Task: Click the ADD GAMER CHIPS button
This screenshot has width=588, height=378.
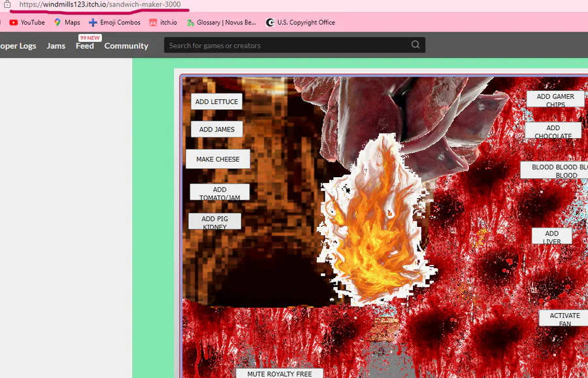Action: tap(555, 99)
